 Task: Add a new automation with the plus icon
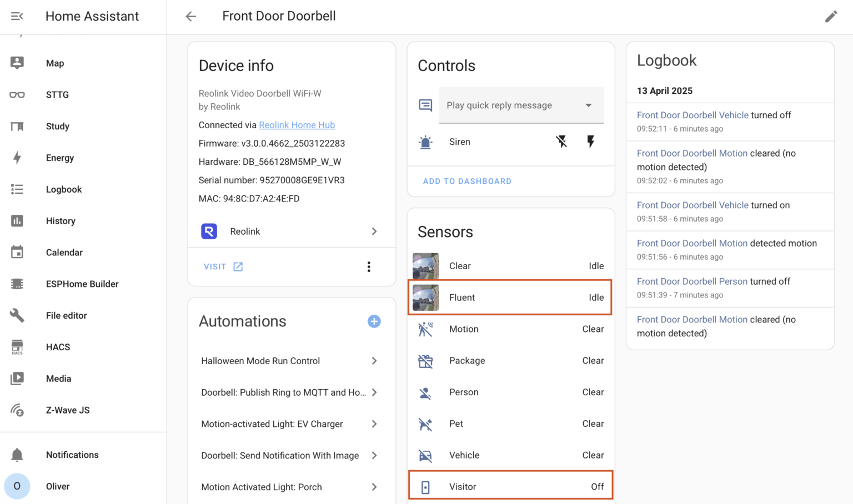click(x=374, y=321)
